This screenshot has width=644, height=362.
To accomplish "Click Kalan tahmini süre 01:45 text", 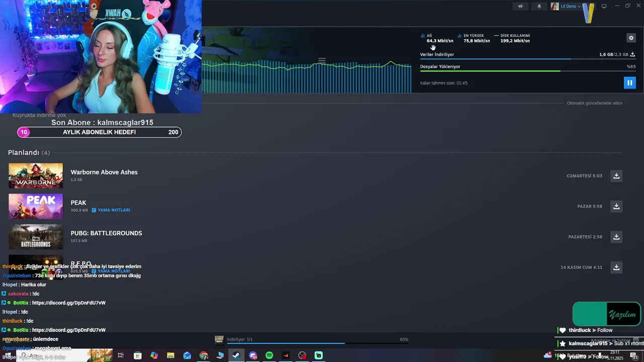I will [x=444, y=83].
